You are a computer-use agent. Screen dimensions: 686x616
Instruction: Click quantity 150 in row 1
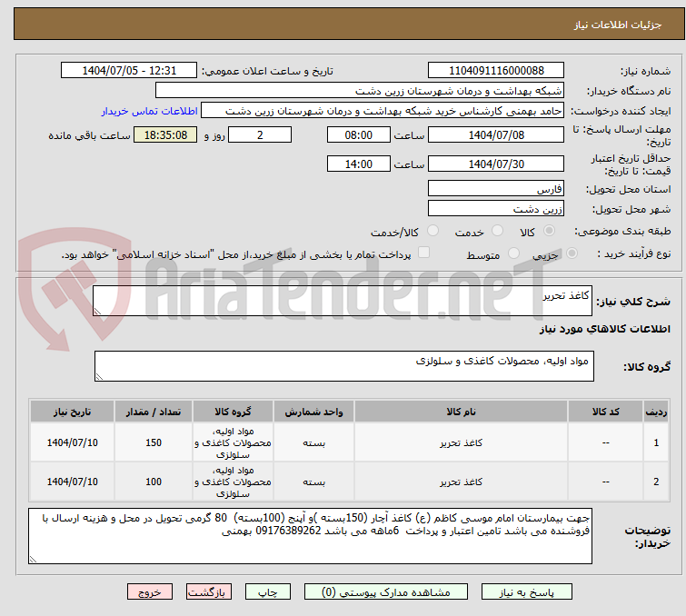point(154,442)
